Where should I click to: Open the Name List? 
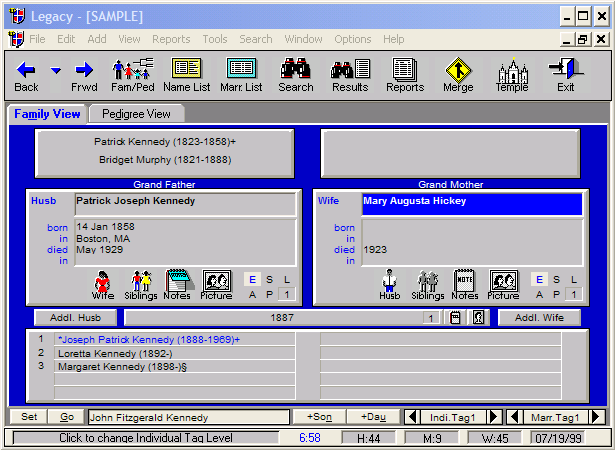tap(187, 75)
